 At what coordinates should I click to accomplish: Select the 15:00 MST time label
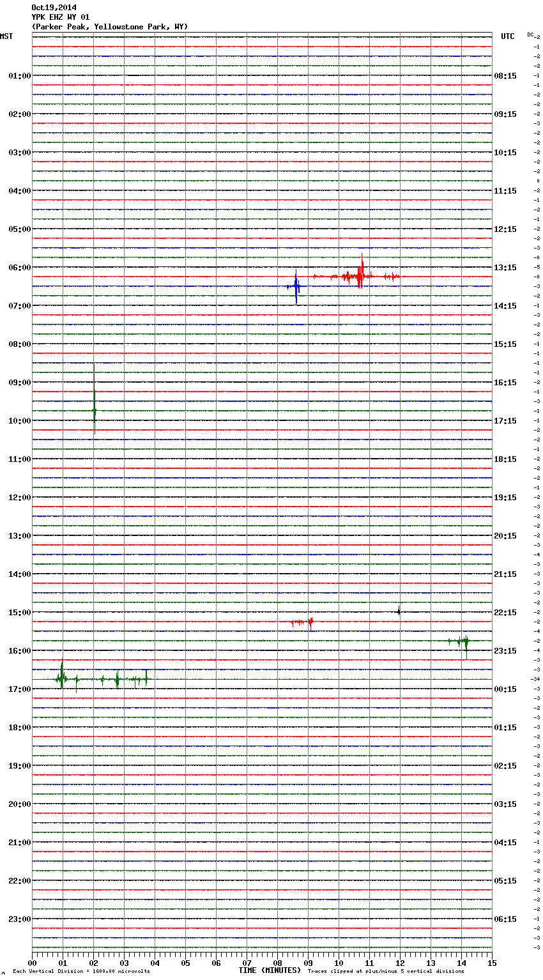(x=20, y=613)
